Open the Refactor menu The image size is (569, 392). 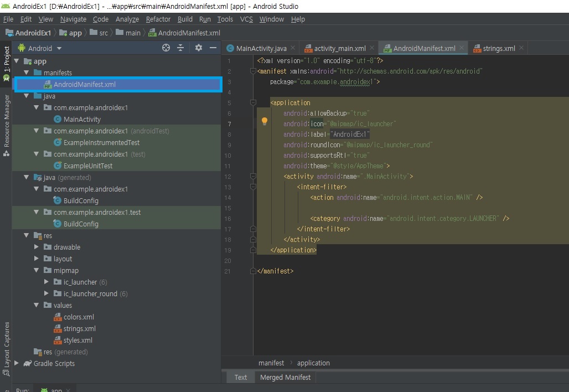158,19
